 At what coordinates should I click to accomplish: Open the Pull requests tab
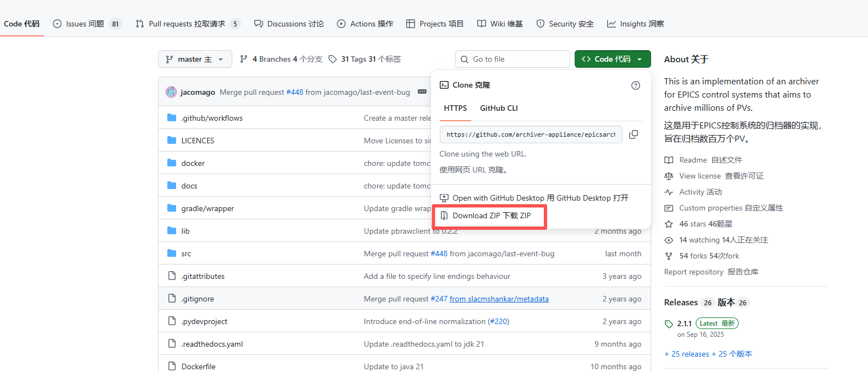(x=188, y=24)
